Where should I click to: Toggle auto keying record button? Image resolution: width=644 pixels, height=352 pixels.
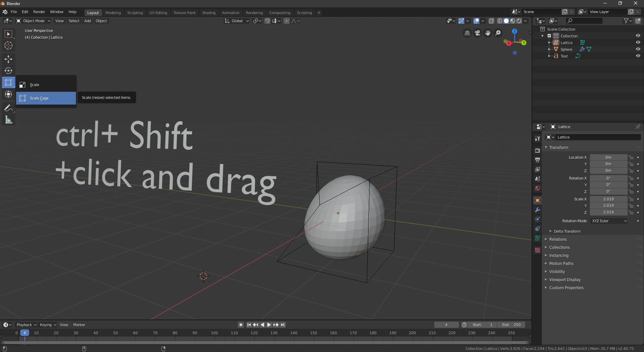(x=241, y=325)
